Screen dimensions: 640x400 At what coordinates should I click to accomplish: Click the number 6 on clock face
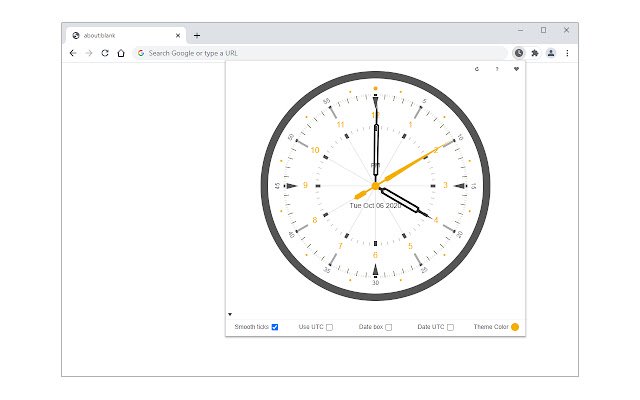coord(375,255)
